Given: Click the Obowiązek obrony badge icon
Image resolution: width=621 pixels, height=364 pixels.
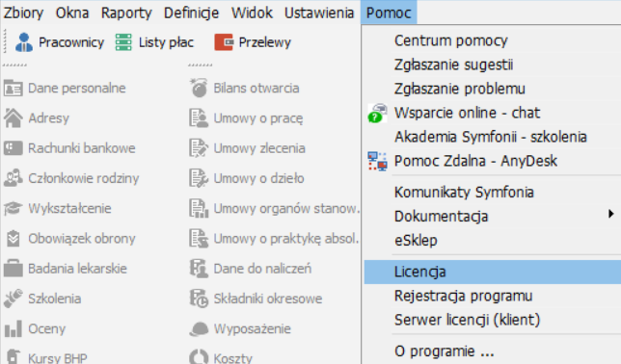Looking at the screenshot, I should [13, 239].
